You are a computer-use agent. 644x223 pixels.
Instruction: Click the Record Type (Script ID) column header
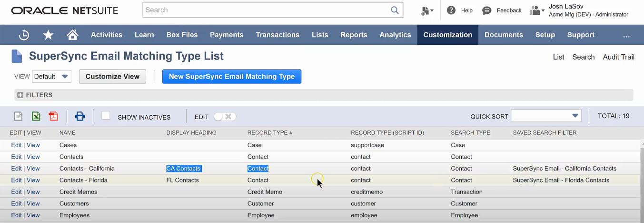[387, 132]
